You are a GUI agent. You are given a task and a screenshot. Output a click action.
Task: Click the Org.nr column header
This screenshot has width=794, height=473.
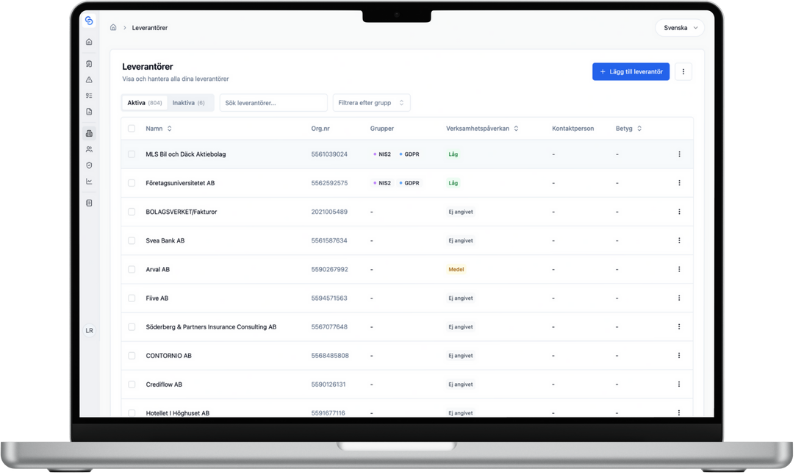coord(320,129)
